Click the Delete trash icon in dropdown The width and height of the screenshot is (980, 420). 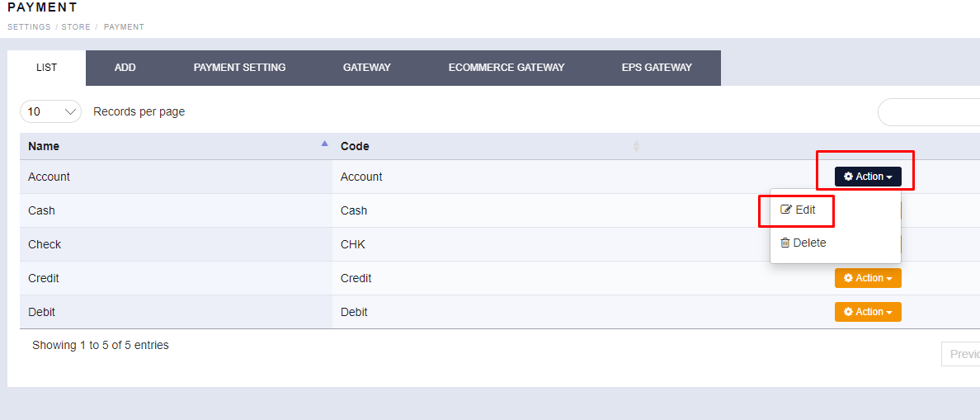[x=785, y=243]
